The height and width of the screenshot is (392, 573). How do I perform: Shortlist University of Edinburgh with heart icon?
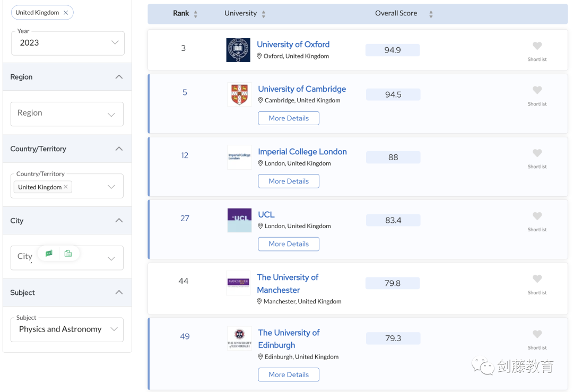537,334
